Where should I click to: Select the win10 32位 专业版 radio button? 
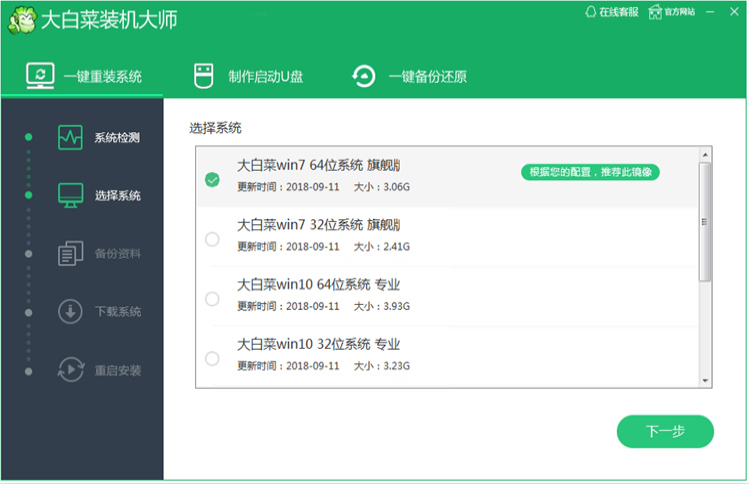pyautogui.click(x=212, y=358)
